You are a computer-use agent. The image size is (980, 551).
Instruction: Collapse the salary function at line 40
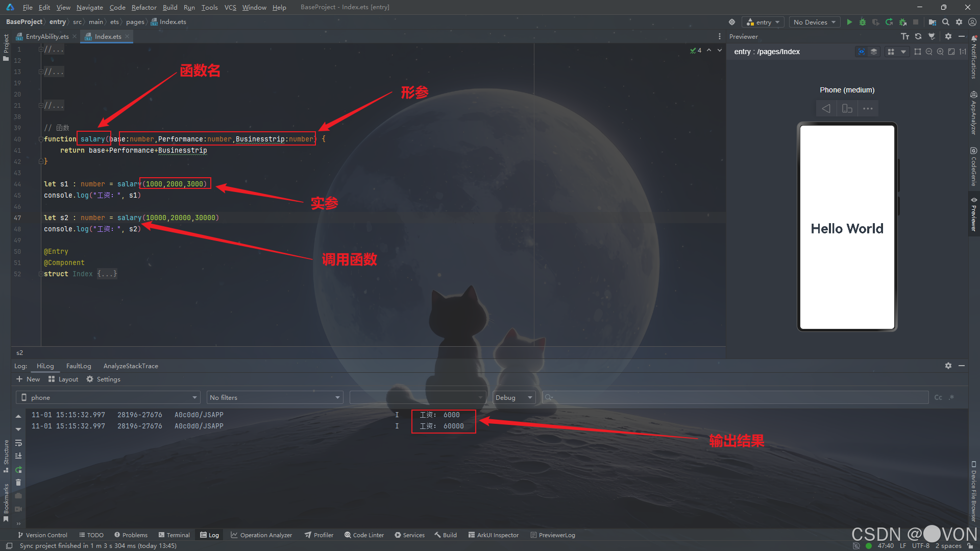(40, 139)
